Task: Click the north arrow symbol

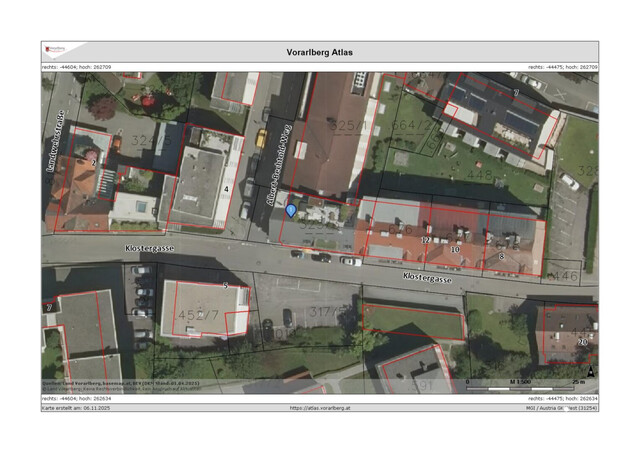Action: 590,371
